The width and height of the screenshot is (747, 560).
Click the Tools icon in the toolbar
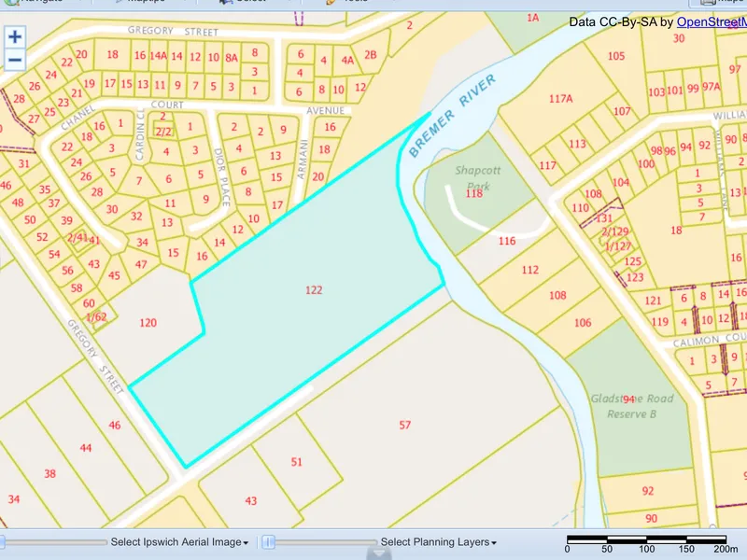click(329, 3)
